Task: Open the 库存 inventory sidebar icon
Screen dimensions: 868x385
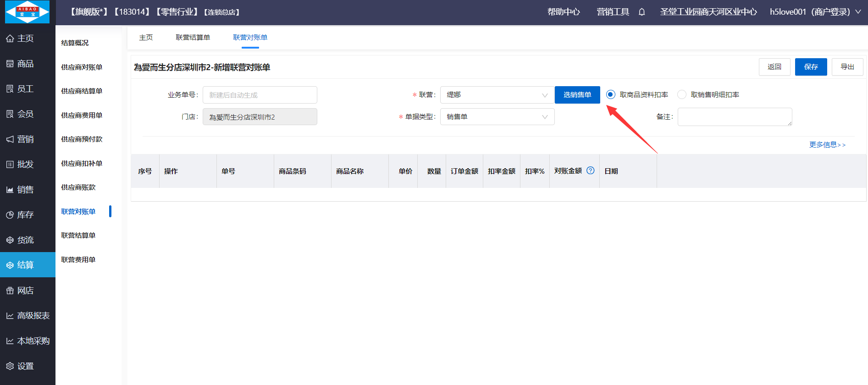Action: click(10, 215)
